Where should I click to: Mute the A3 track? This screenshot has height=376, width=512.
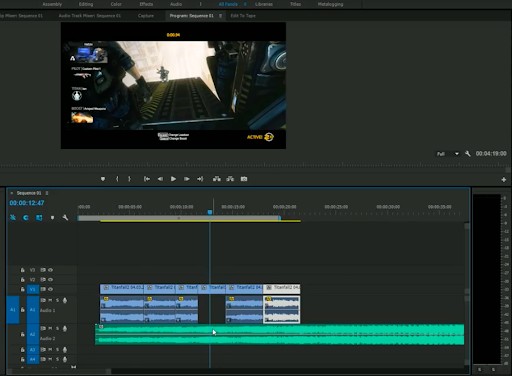pyautogui.click(x=50, y=350)
